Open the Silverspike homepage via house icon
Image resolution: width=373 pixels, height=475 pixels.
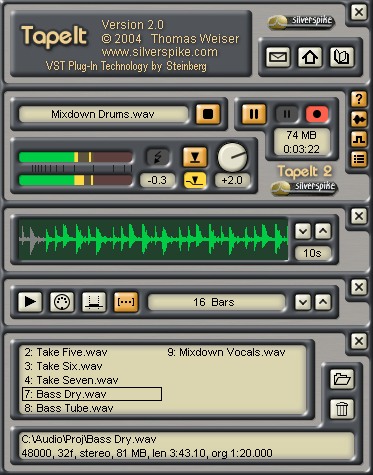pos(310,57)
